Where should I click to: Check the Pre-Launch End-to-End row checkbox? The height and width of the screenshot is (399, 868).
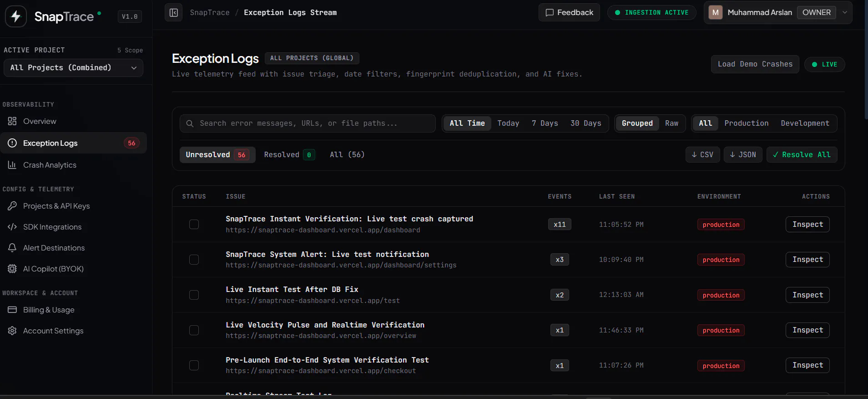pyautogui.click(x=194, y=365)
